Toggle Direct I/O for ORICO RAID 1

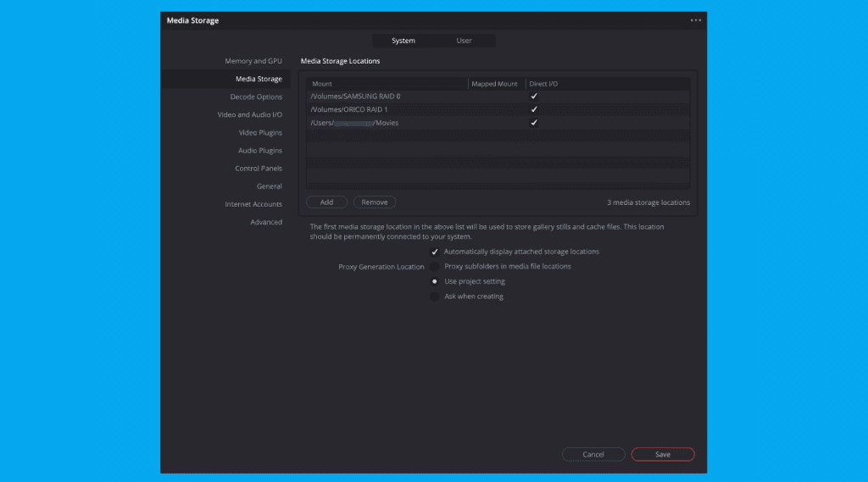tap(534, 109)
